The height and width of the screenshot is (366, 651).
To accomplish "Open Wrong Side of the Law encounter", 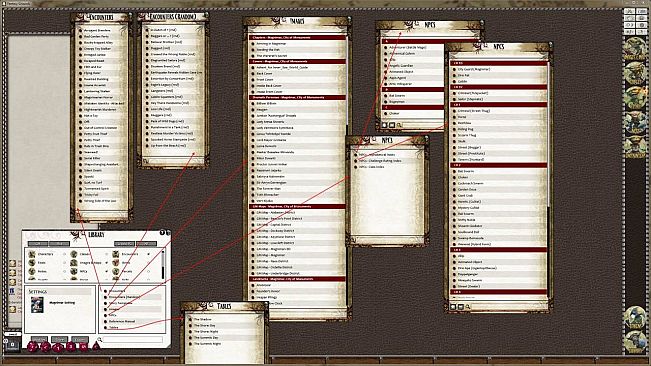I will [100, 201].
